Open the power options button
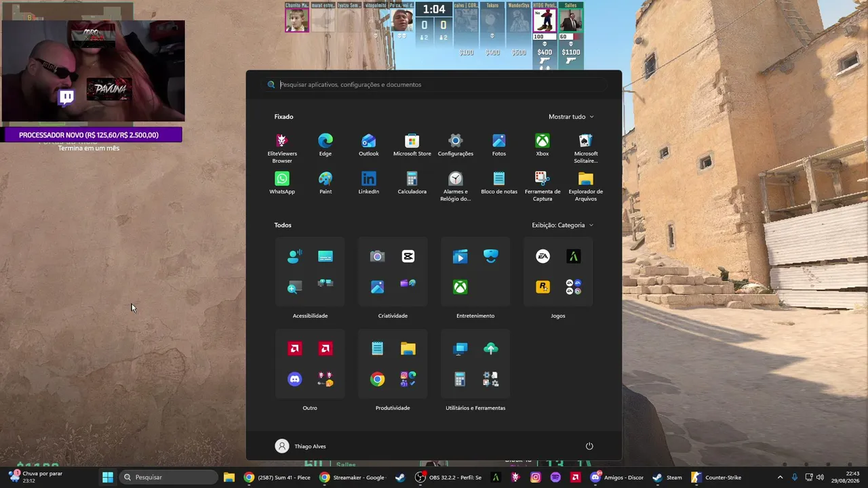Image resolution: width=868 pixels, height=488 pixels. point(589,446)
